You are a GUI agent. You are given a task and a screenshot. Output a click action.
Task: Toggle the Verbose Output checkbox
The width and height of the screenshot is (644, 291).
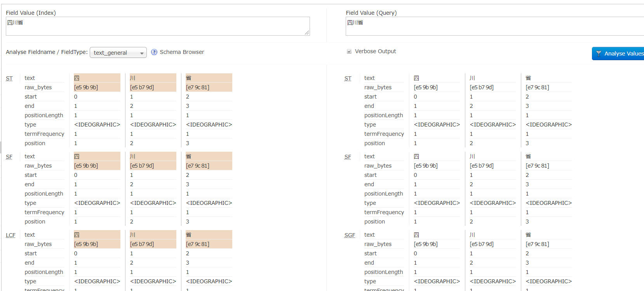click(349, 52)
